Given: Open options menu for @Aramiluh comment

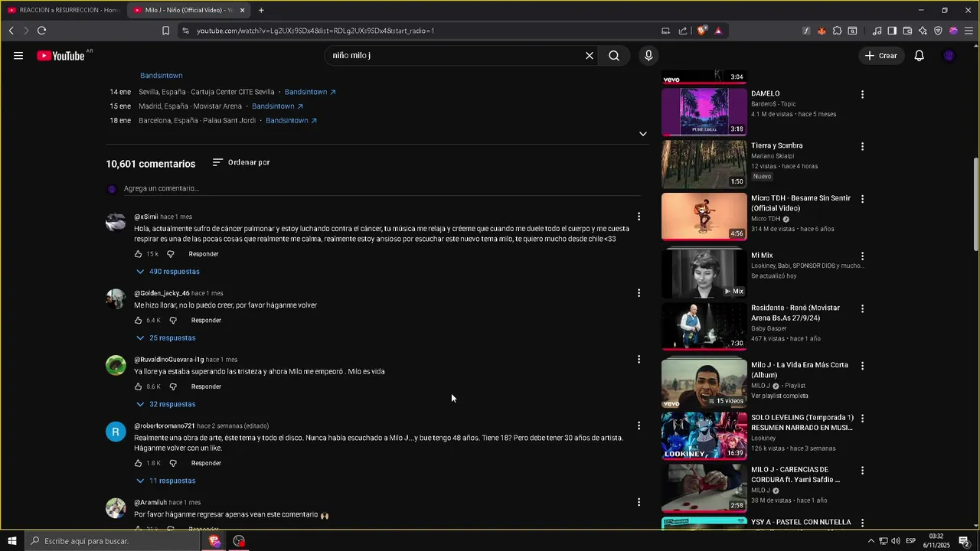Looking at the screenshot, I should tap(639, 503).
